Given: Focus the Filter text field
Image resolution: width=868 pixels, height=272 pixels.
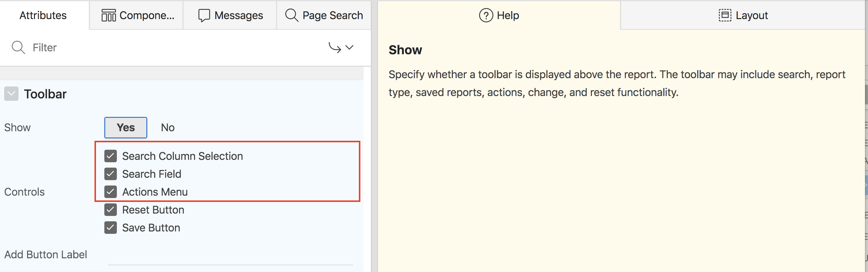Looking at the screenshot, I should (x=168, y=47).
